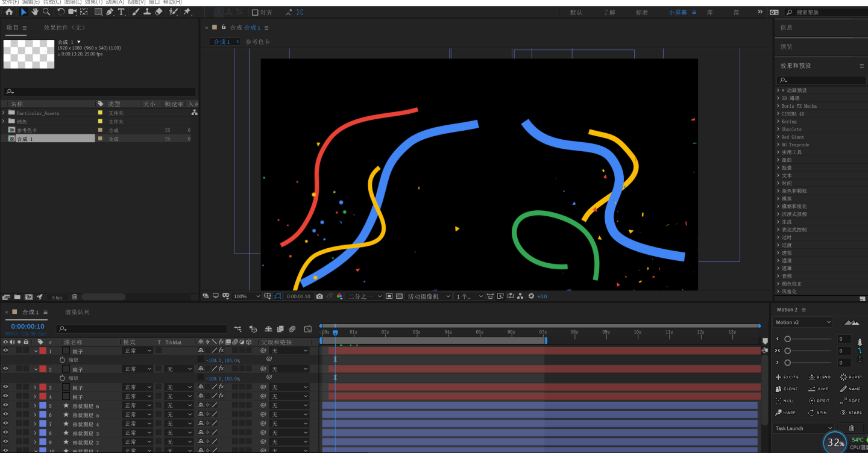
Task: Click the BLEND tool in Motion 2
Action: tap(820, 377)
